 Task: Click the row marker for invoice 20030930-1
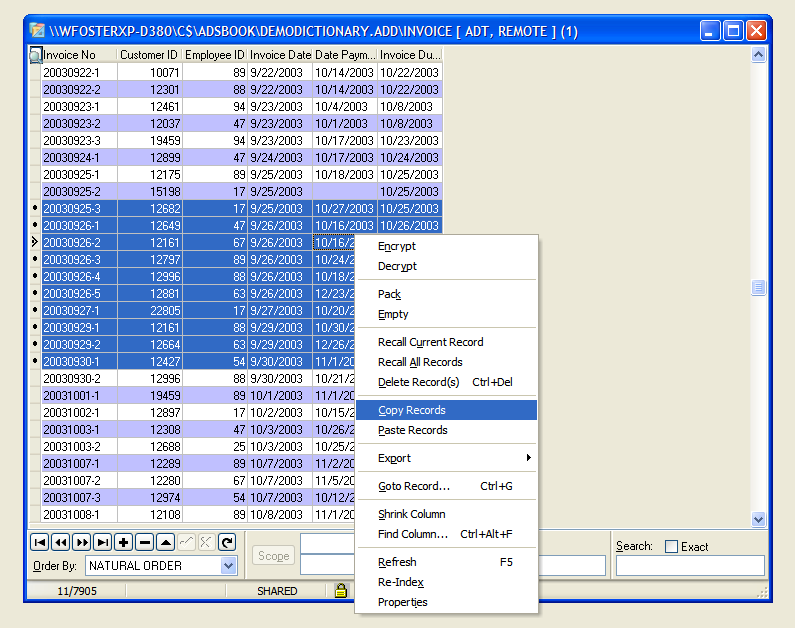pyautogui.click(x=35, y=361)
